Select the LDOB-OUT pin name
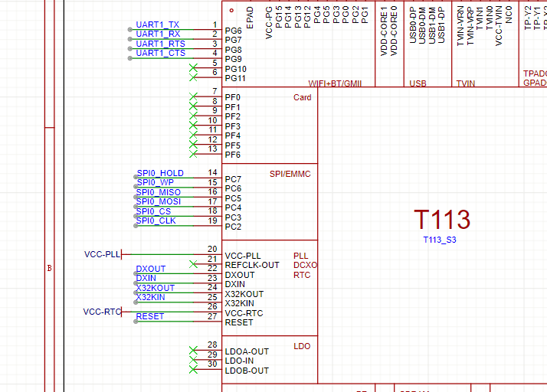Viewport: 547px width, 392px height. [x=247, y=371]
